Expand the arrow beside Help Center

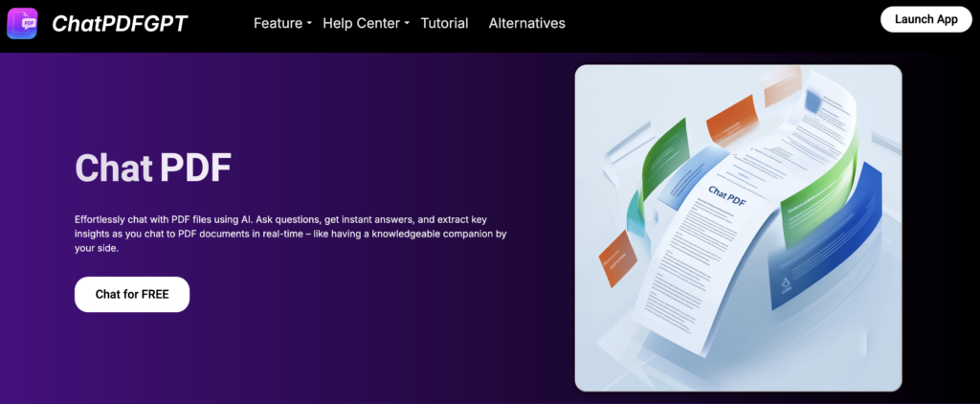click(x=407, y=24)
